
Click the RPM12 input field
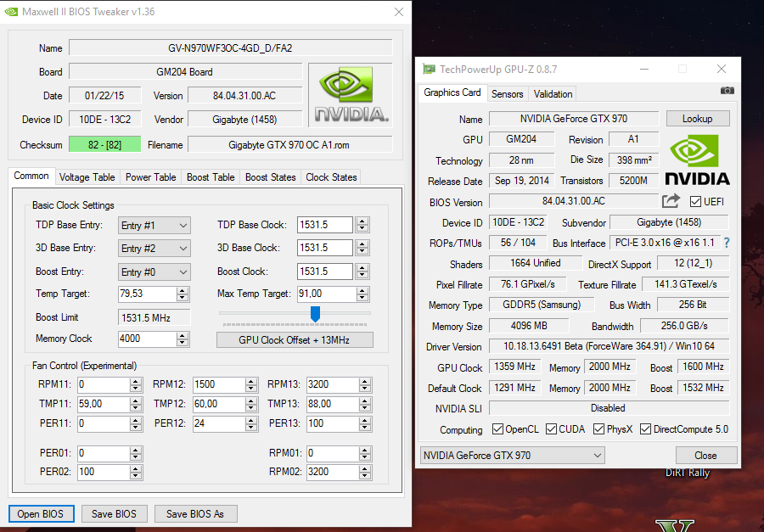(219, 385)
